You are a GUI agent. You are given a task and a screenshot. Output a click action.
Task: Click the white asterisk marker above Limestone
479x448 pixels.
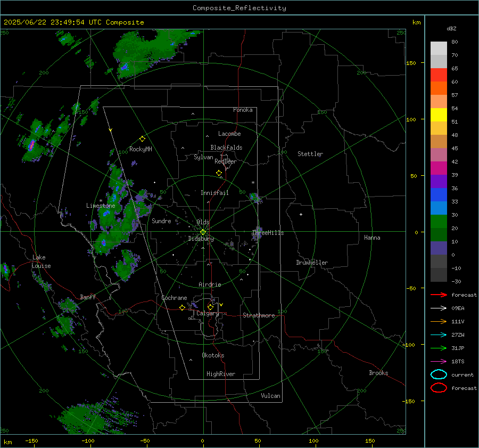coord(101,201)
